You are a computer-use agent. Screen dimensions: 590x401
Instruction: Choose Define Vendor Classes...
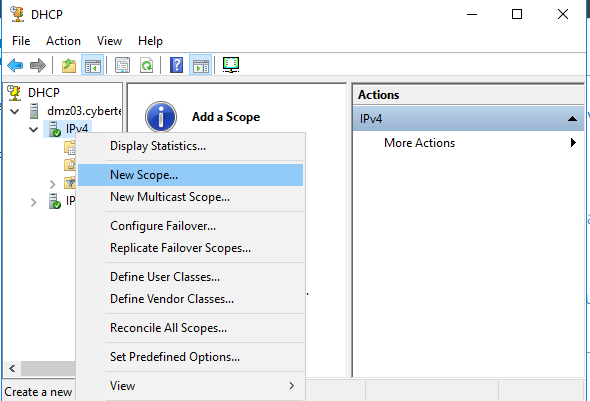click(x=190, y=299)
